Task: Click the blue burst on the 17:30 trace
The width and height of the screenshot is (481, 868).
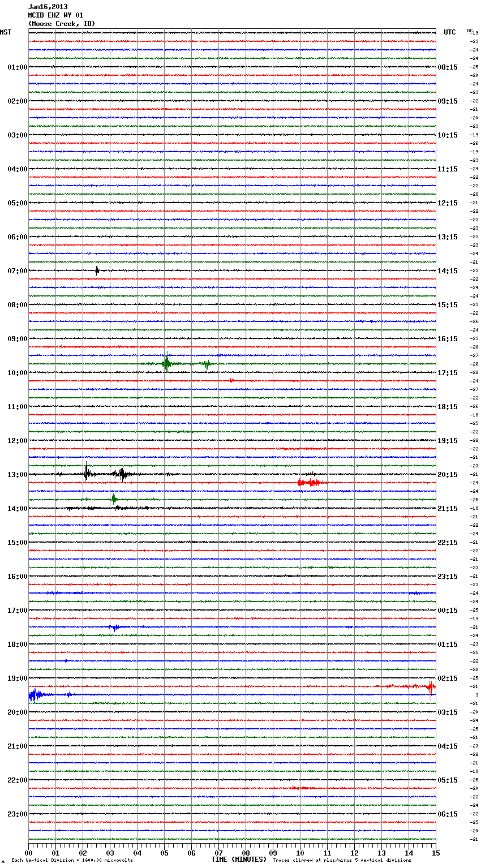Action: 115,628
